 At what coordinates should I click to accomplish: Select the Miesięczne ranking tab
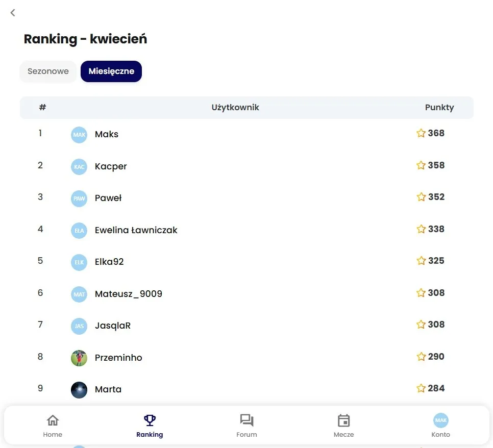coord(111,71)
